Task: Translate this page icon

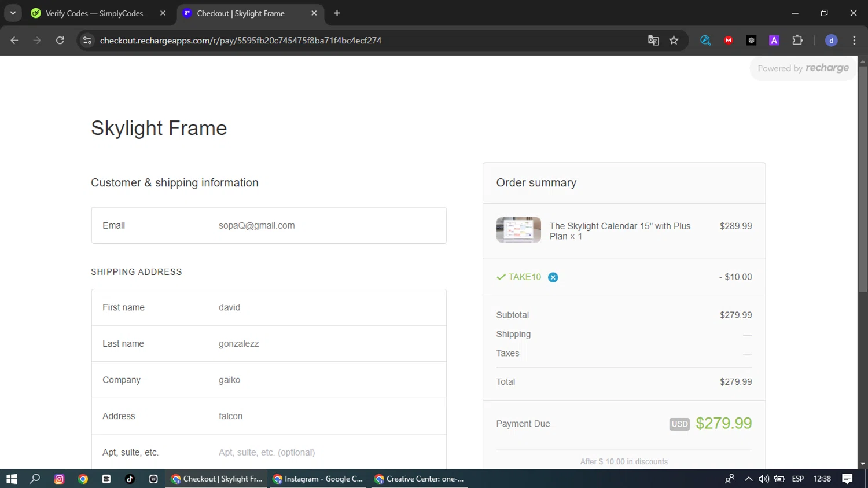Action: [x=653, y=41]
